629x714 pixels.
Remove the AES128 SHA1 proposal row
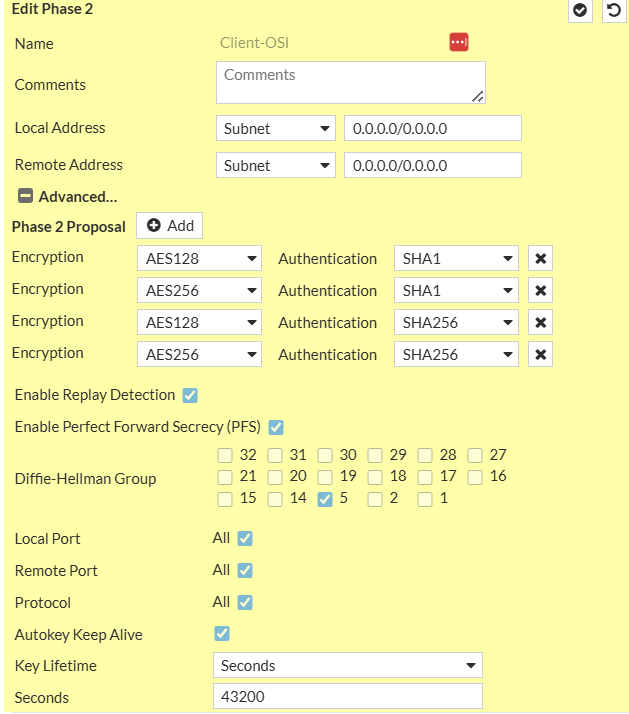click(540, 259)
